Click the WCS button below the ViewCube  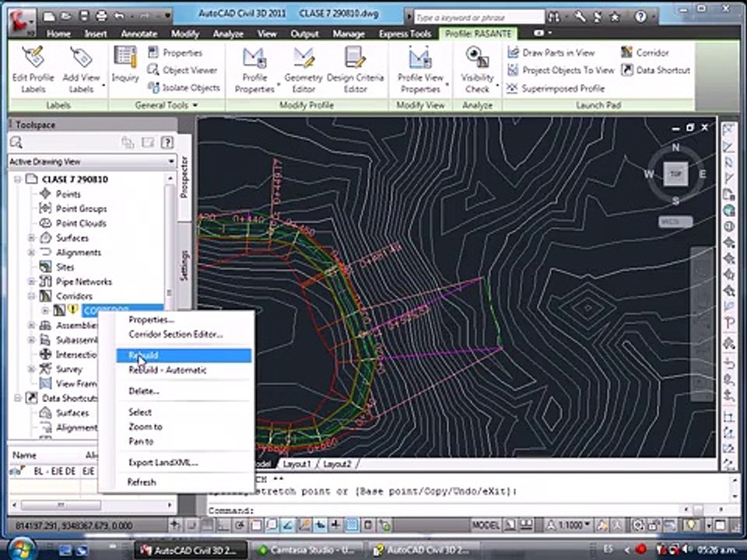tap(675, 222)
